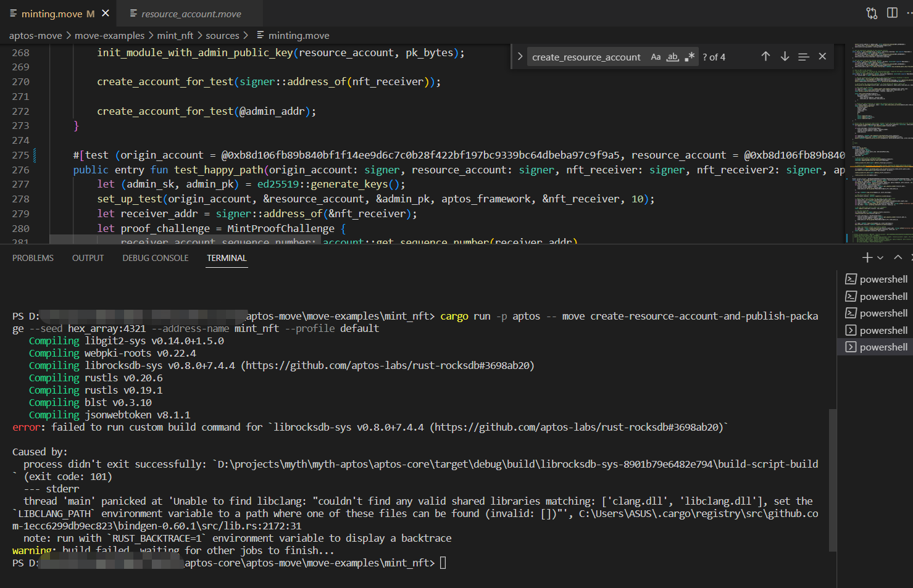Click line number 280 in gutter
Screen dimensions: 913x588
pyautogui.click(x=20, y=229)
